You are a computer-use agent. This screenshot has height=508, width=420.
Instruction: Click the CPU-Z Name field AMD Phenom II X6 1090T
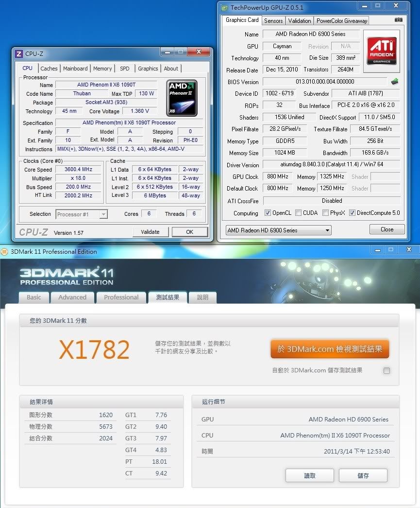point(106,85)
